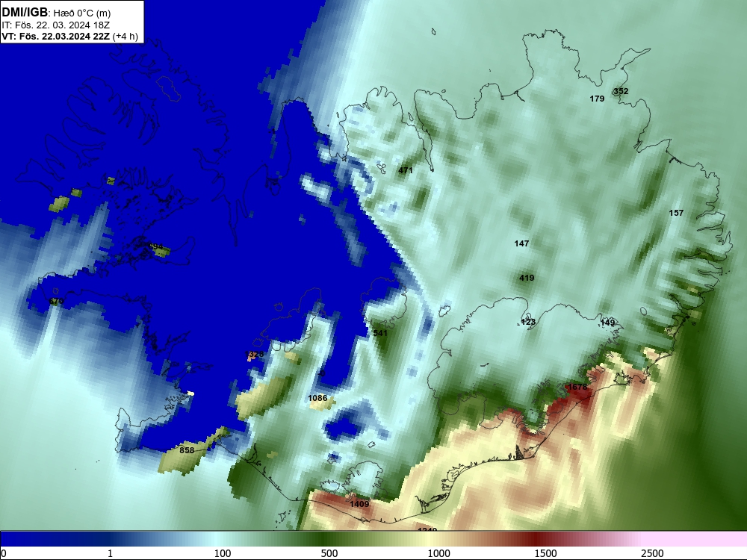747x560 pixels.
Task: Click the 1 tick on color scale
Action: pos(110,553)
